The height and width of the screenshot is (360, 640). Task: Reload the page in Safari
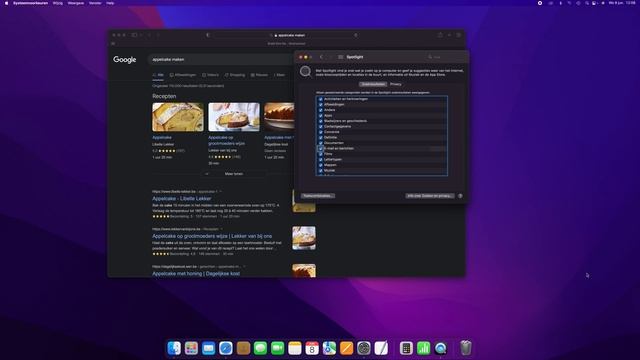(356, 36)
